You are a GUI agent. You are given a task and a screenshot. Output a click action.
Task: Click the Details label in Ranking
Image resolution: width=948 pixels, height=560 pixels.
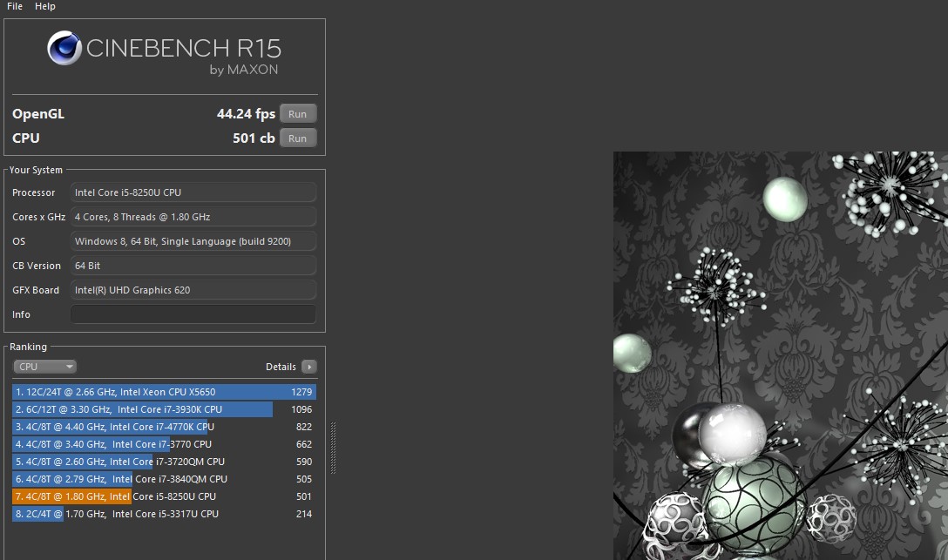tap(281, 367)
